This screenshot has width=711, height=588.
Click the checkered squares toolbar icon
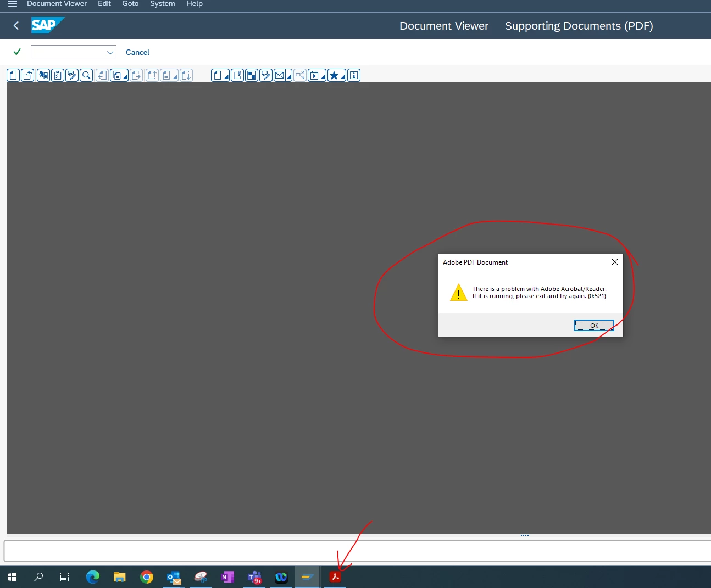click(252, 75)
